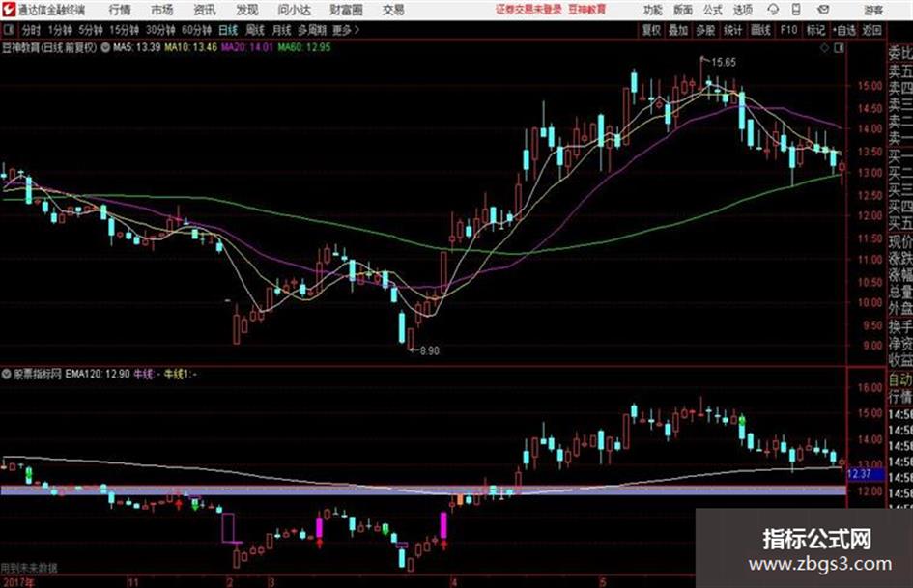Click the 15.65 high price marker

(x=724, y=63)
